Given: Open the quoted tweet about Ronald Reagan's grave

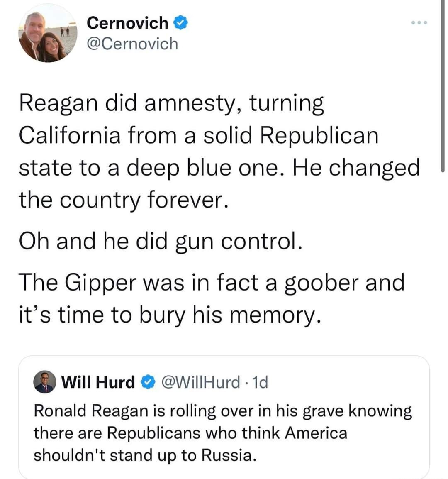Looking at the screenshot, I should point(223,433).
